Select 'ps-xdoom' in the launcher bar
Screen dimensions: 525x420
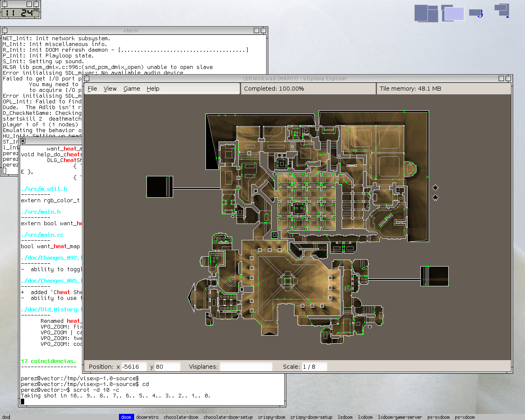(465, 417)
